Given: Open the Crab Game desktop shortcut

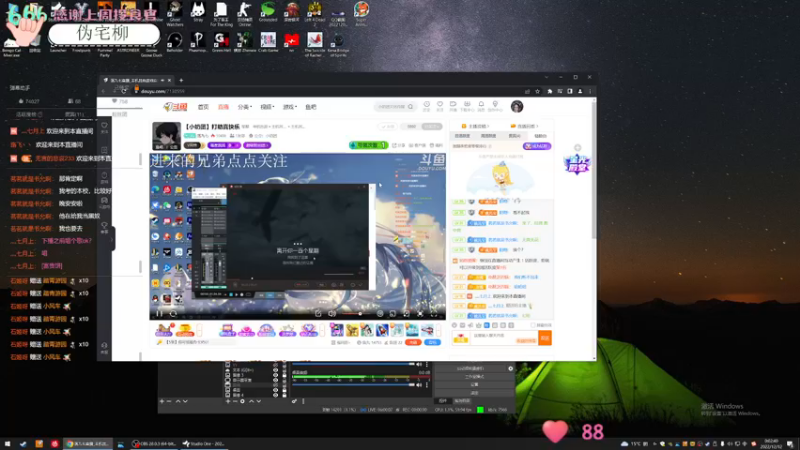Looking at the screenshot, I should (268, 42).
